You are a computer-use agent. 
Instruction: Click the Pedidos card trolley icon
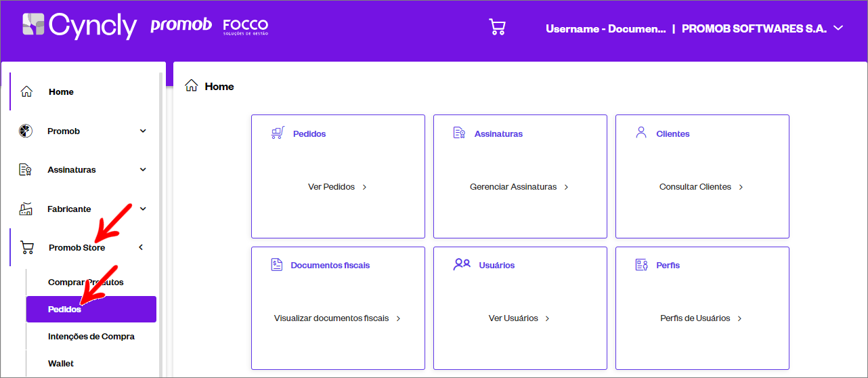pos(278,133)
